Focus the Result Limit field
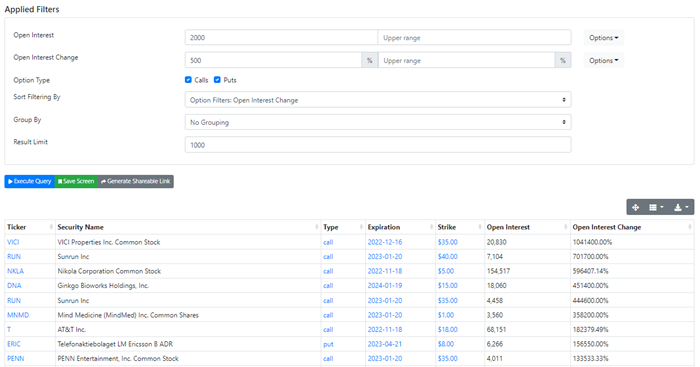 tap(378, 145)
